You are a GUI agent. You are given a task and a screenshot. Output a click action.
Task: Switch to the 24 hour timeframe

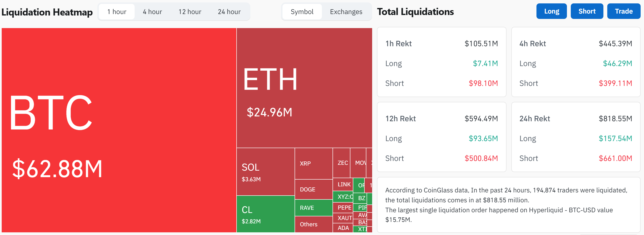[x=229, y=12]
